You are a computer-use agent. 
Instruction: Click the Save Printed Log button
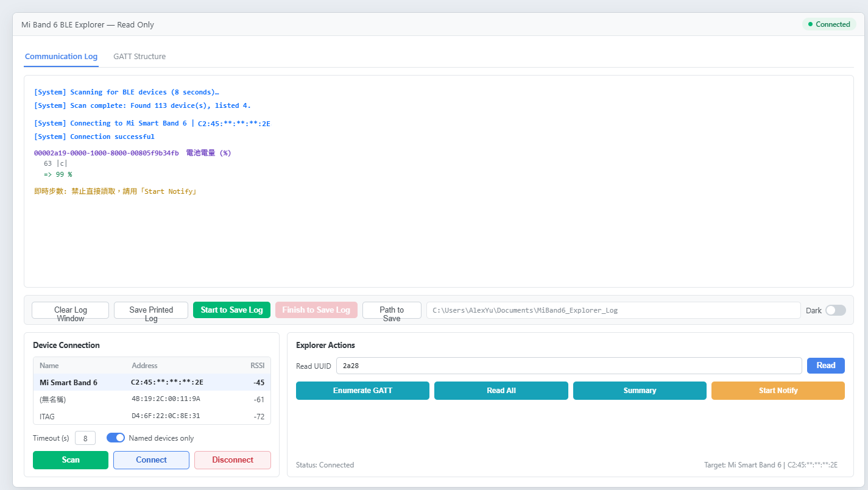(151, 310)
